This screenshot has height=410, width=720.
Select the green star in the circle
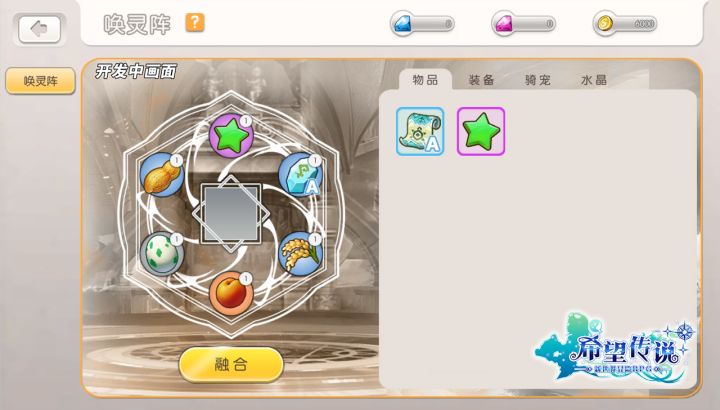pyautogui.click(x=231, y=136)
